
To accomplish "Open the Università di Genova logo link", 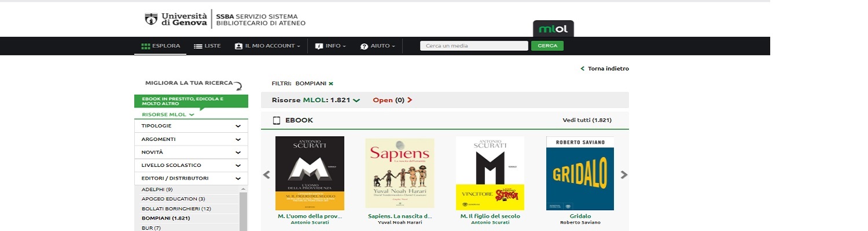I will [175, 19].
